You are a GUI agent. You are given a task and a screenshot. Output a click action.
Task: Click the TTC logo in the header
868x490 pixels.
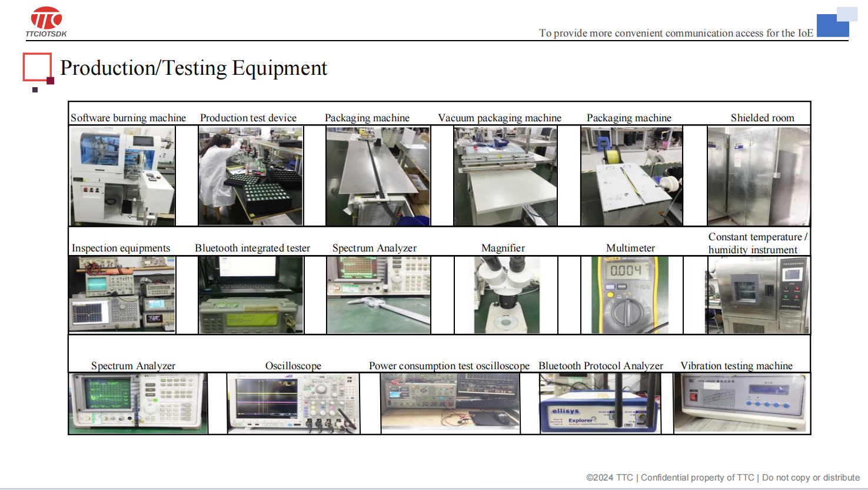[x=46, y=22]
